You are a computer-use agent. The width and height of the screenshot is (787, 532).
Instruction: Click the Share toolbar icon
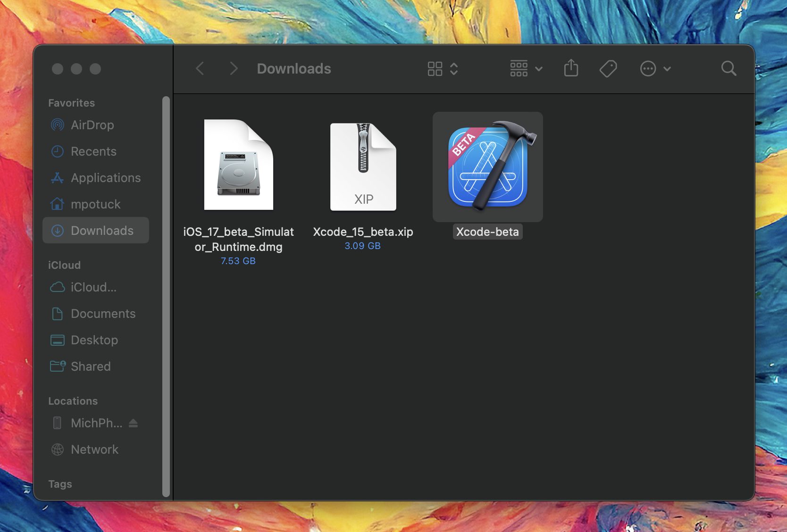coord(571,68)
